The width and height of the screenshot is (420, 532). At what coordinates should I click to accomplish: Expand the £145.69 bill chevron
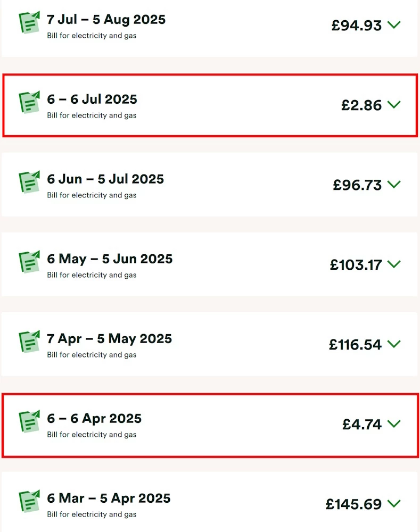click(394, 503)
